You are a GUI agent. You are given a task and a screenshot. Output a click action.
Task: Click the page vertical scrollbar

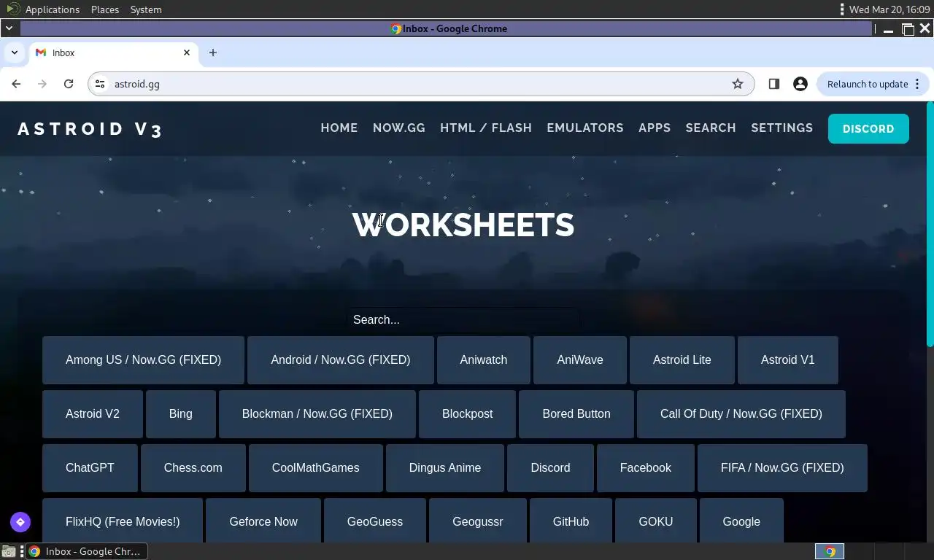[x=930, y=224]
